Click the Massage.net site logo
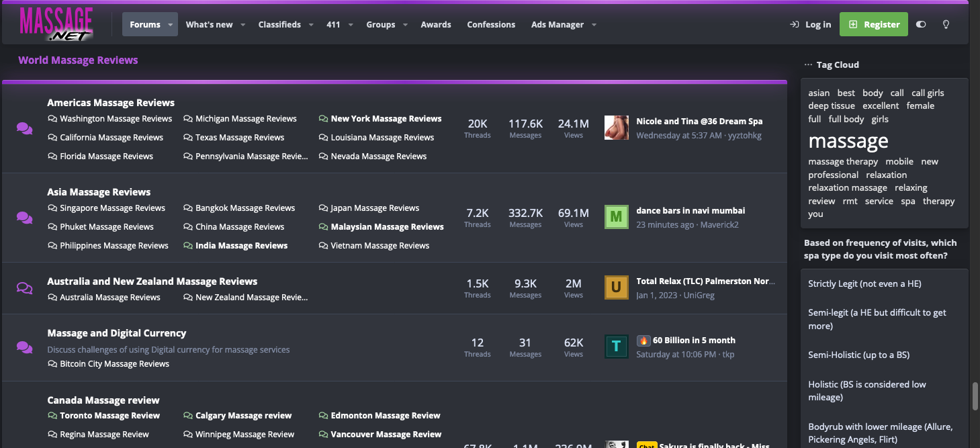This screenshot has height=448, width=980. (x=56, y=24)
